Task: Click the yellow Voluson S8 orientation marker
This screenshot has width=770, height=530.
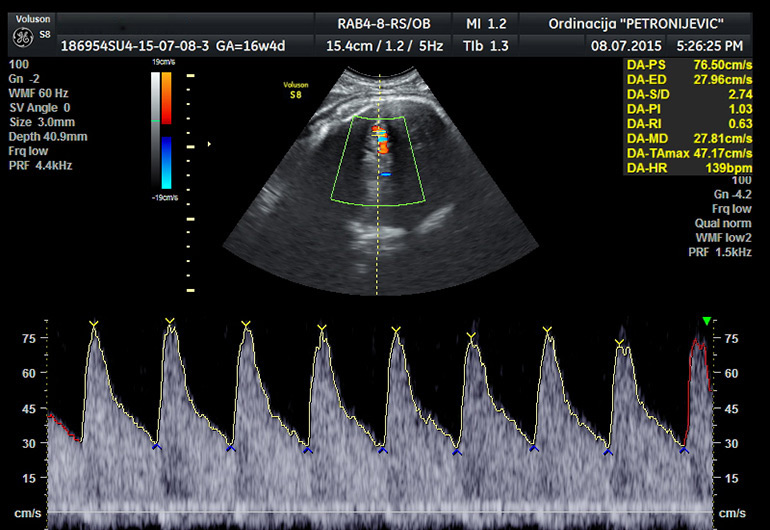Action: (295, 91)
